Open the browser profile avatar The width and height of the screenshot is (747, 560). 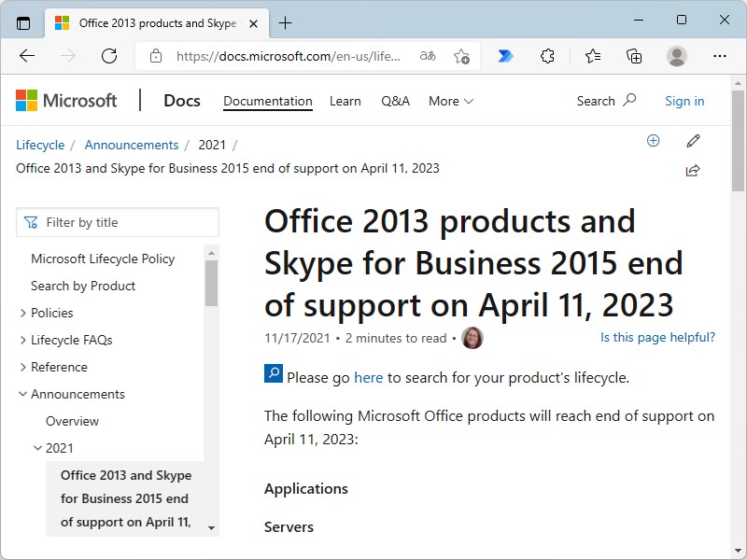pyautogui.click(x=677, y=56)
